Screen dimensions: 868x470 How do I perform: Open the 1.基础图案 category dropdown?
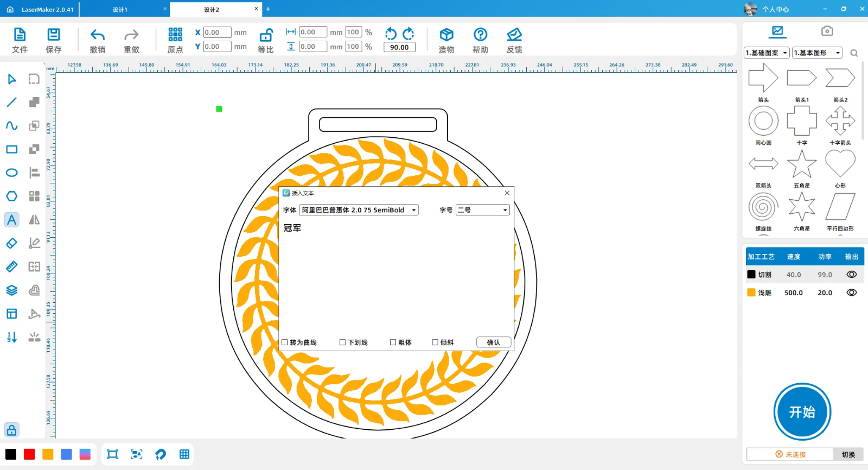pos(767,53)
